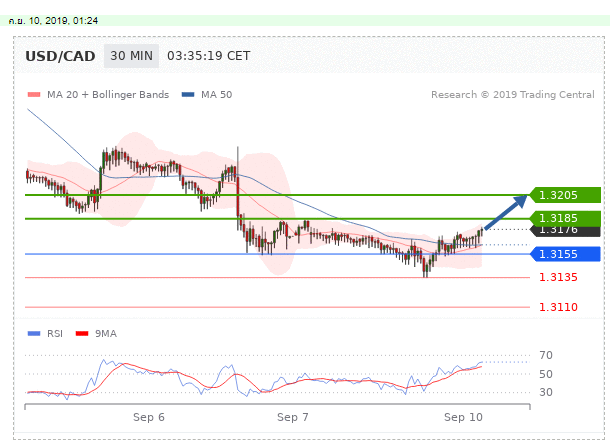Click the 1.3185 resistance price tag
This screenshot has height=448, width=610.
pos(565,218)
